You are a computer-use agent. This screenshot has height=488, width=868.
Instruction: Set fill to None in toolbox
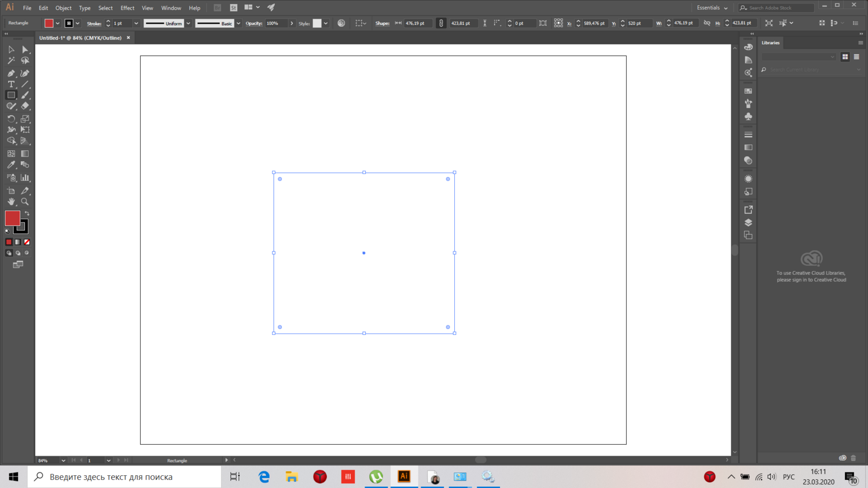pyautogui.click(x=27, y=242)
